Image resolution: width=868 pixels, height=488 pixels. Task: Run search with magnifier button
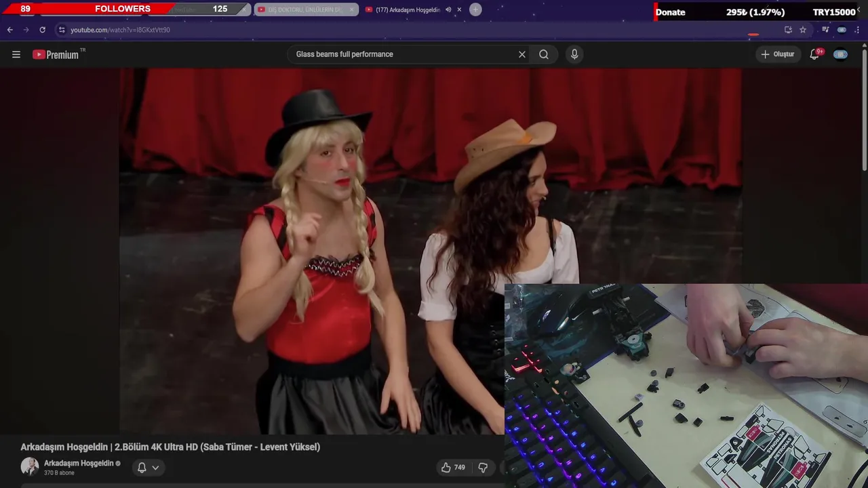544,54
